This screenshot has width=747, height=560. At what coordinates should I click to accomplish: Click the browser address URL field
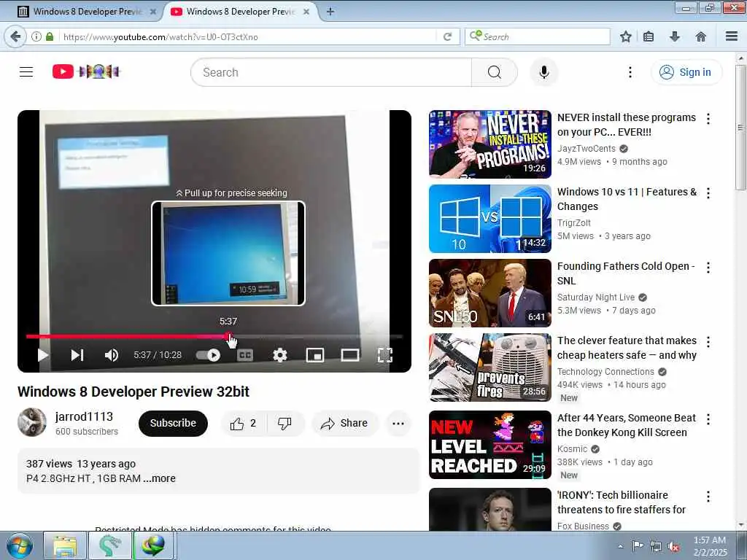(x=248, y=36)
